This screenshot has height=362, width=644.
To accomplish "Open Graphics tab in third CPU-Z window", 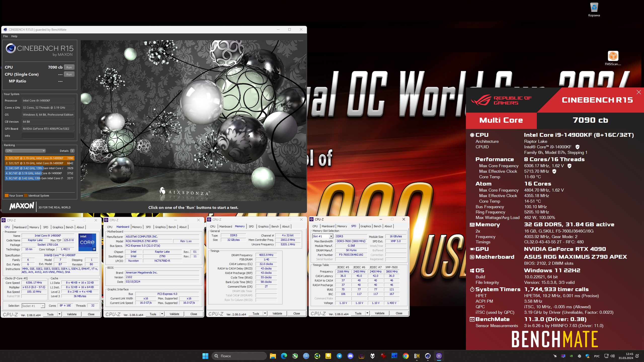I will tap(263, 227).
